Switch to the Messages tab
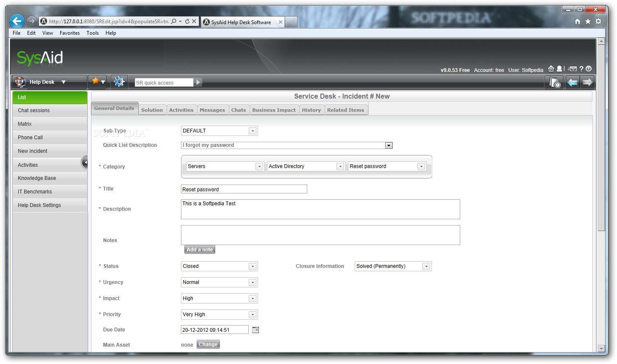617x364 pixels. (x=212, y=110)
